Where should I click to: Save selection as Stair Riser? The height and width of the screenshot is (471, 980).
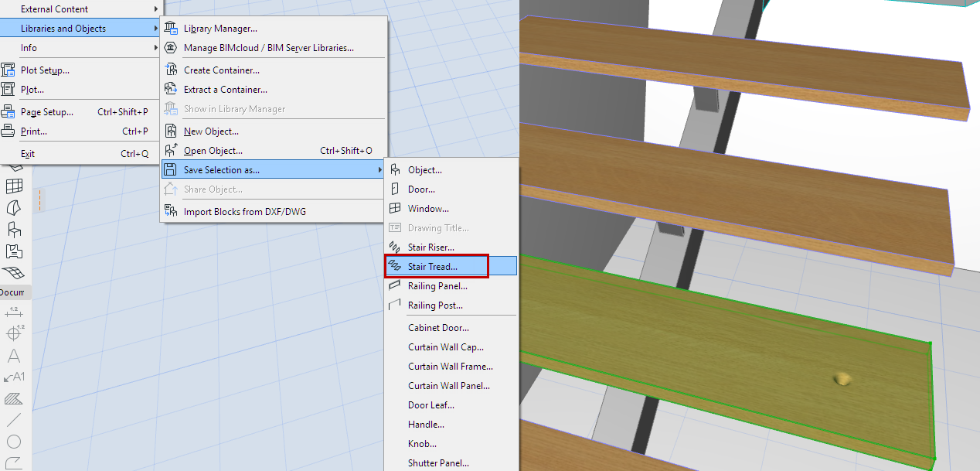point(451,247)
